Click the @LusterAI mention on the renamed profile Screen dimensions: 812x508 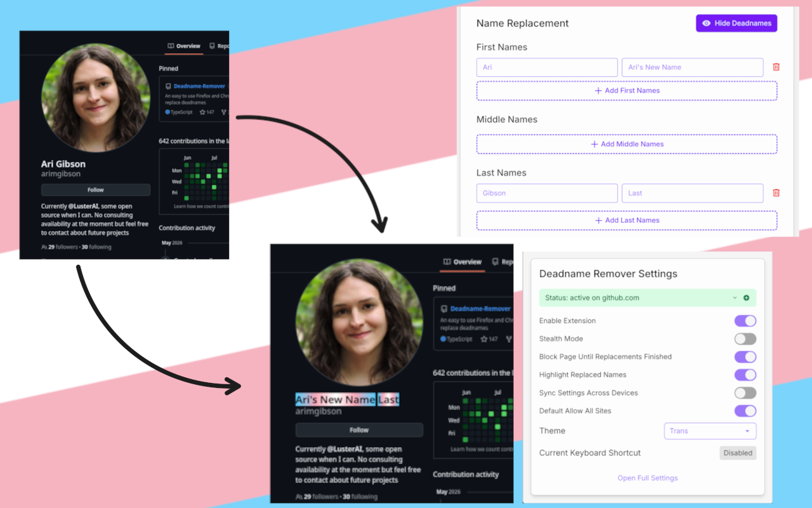pyautogui.click(x=346, y=450)
